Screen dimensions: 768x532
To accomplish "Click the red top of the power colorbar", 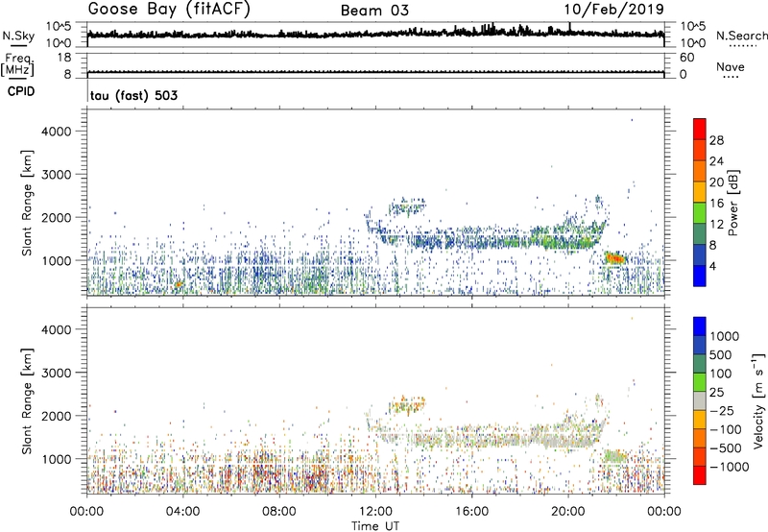I will pyautogui.click(x=700, y=129).
